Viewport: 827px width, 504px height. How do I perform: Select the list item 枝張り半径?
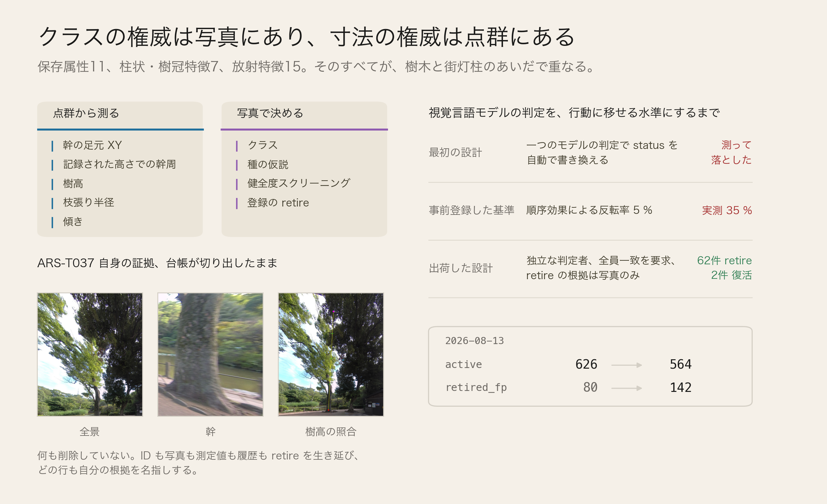point(89,203)
